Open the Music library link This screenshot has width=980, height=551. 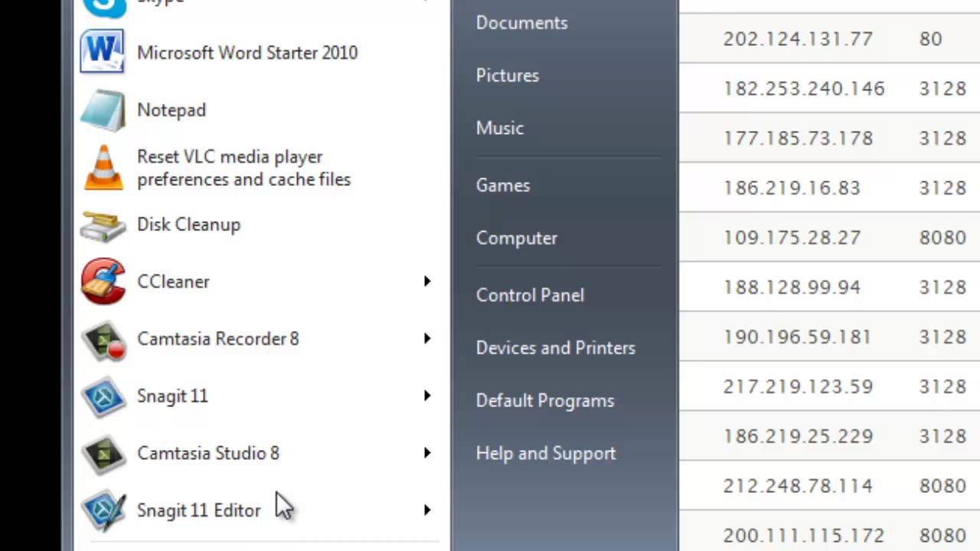pyautogui.click(x=500, y=128)
